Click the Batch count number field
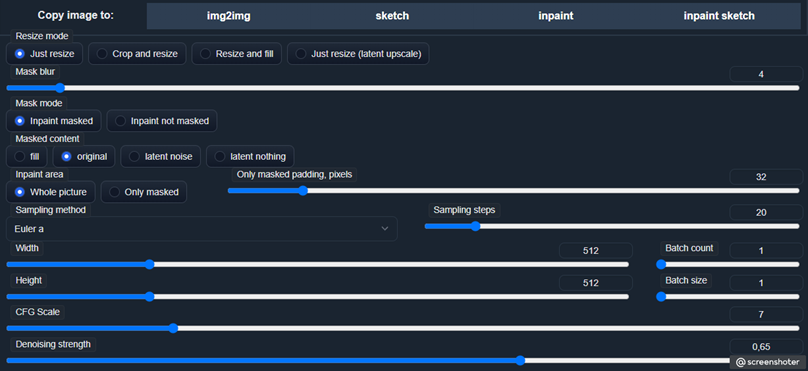808x371 pixels. click(766, 251)
